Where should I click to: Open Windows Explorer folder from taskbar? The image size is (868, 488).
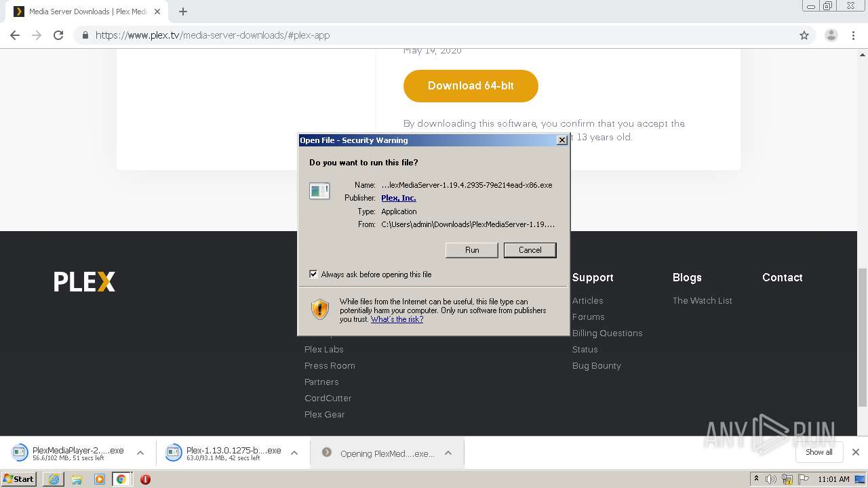(x=77, y=479)
